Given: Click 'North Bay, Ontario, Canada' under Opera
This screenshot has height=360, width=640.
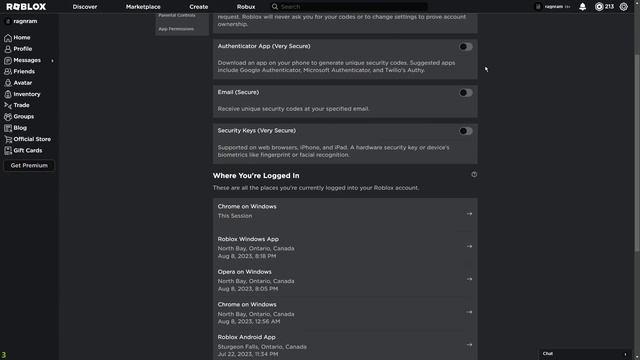Looking at the screenshot, I should tap(256, 281).
